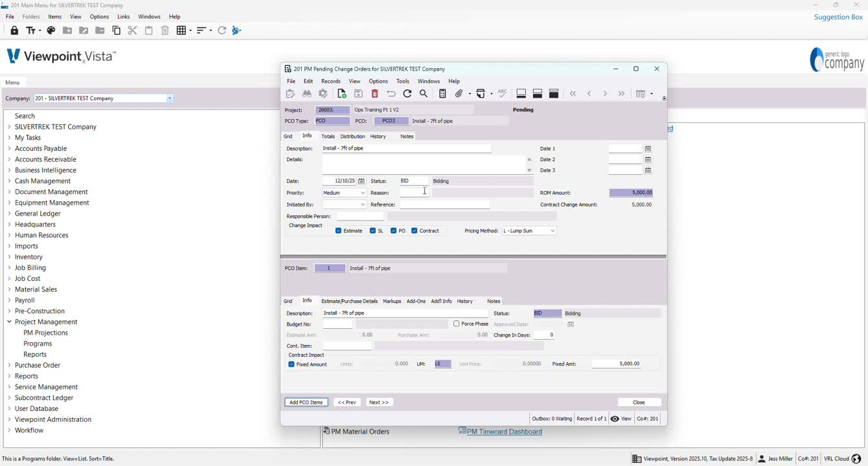Open the Pricing Method dropdown
The width and height of the screenshot is (868, 466).
pyautogui.click(x=553, y=231)
